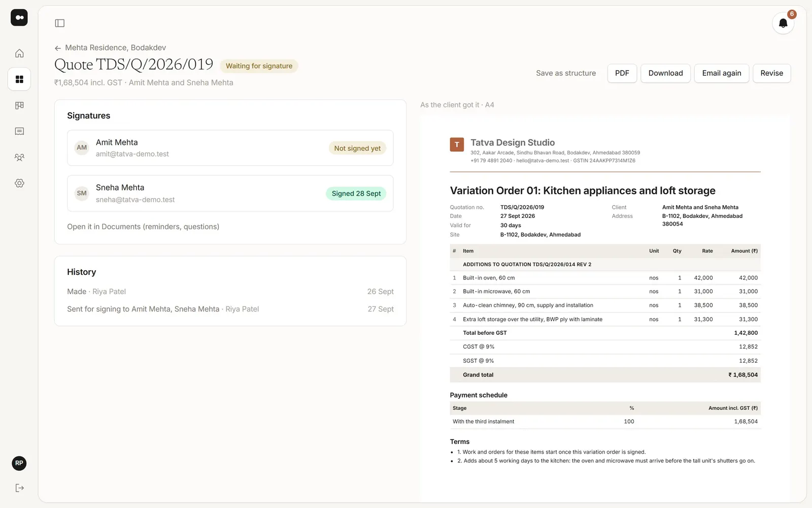Screen dimensions: 812x508
Task: Click Sent for signing history entry
Action: coord(230,309)
